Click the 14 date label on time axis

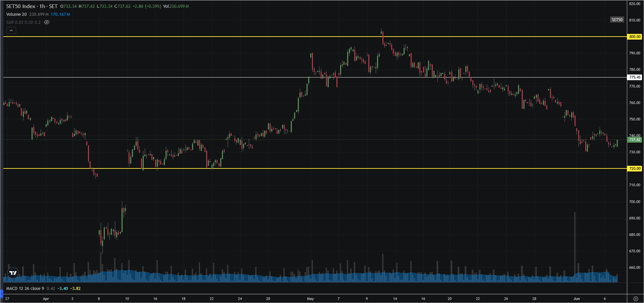[x=395, y=299]
